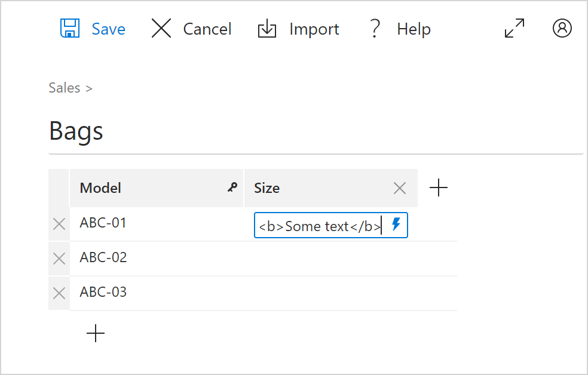Select the Size column header
Image resolution: width=588 pixels, height=375 pixels.
[x=331, y=188]
